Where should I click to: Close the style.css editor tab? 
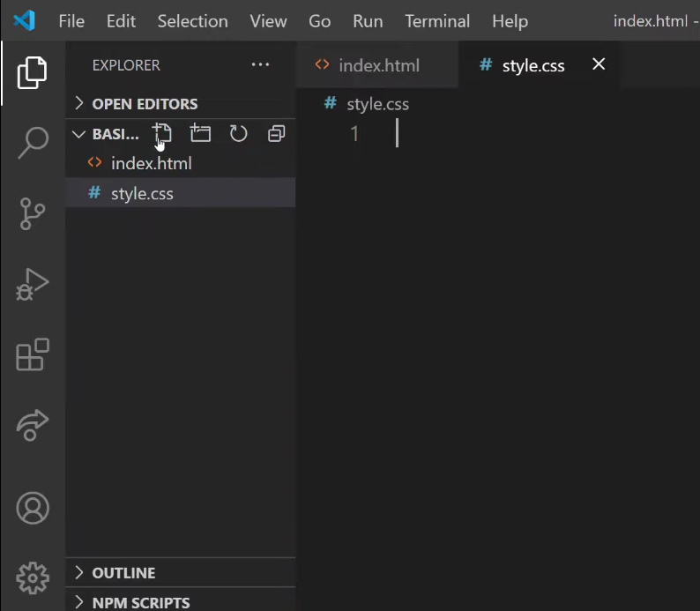[x=599, y=63]
